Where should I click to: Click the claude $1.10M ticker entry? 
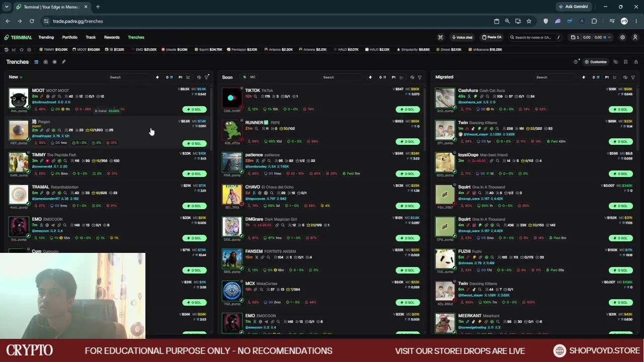tap(174, 49)
